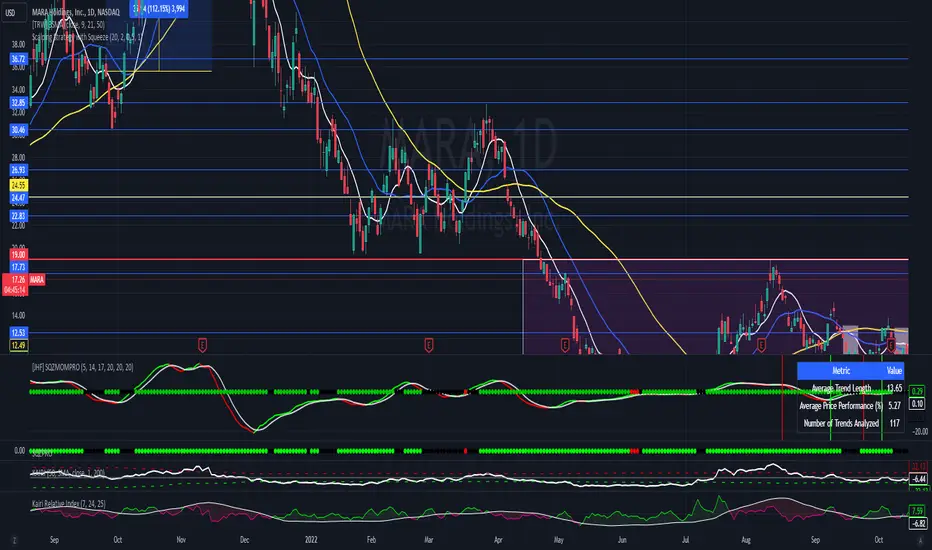
Task: Select the 22.83 blue price level label
Action: [x=18, y=216]
